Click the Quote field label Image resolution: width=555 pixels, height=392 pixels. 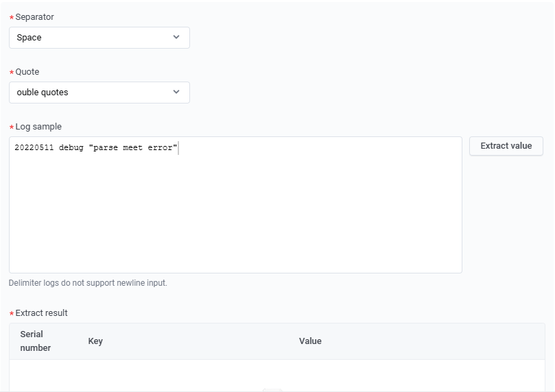point(27,72)
